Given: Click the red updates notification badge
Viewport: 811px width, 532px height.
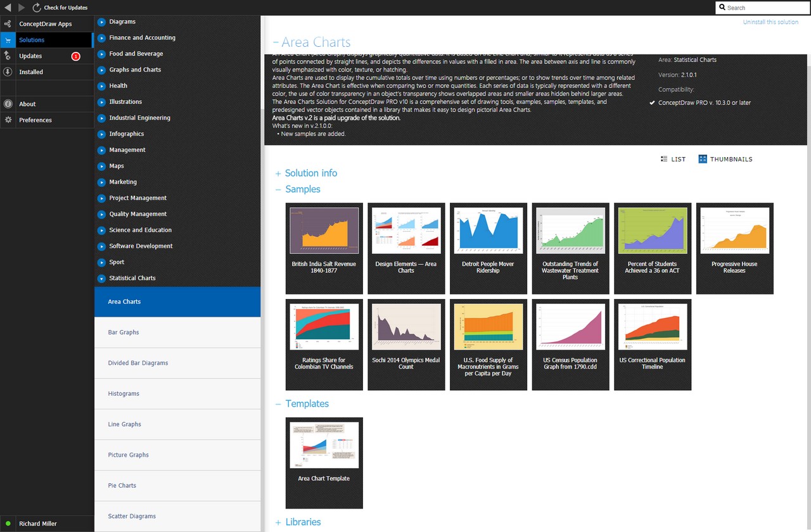Looking at the screenshot, I should [75, 56].
